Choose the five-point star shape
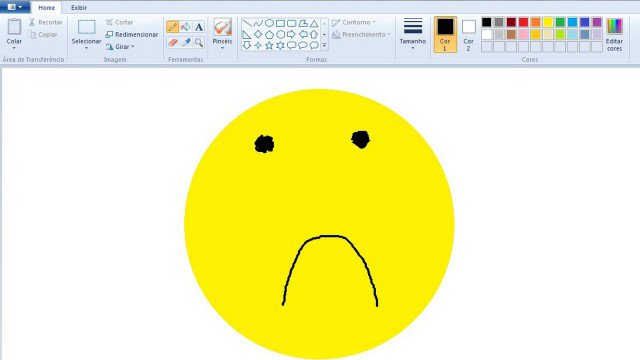 pos(269,45)
